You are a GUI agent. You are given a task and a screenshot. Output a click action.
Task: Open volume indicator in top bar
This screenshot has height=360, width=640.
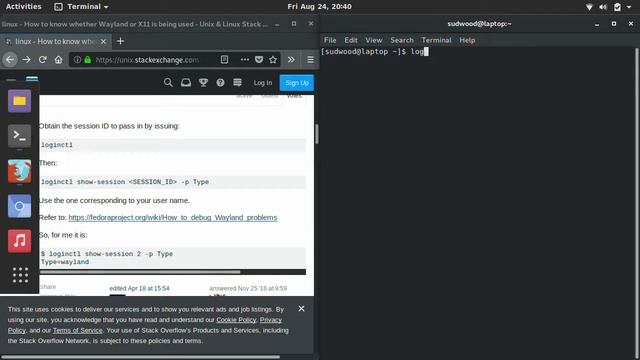[603, 7]
